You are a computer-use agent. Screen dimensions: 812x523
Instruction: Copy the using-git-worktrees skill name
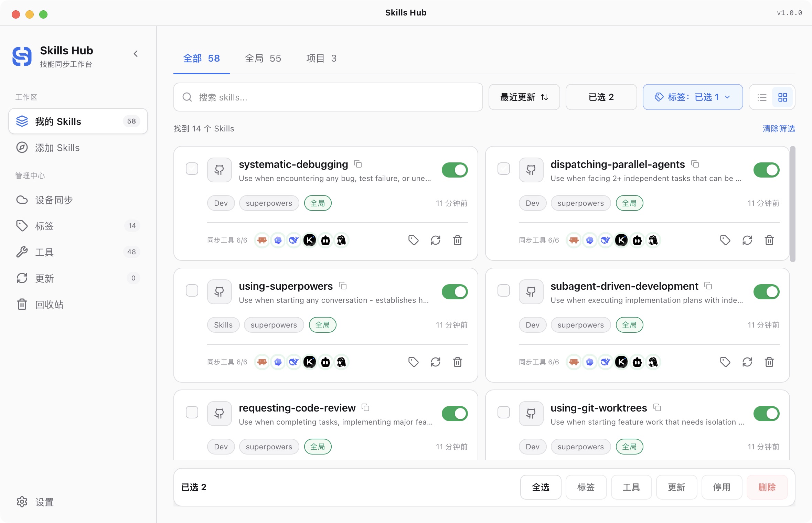[x=657, y=408]
